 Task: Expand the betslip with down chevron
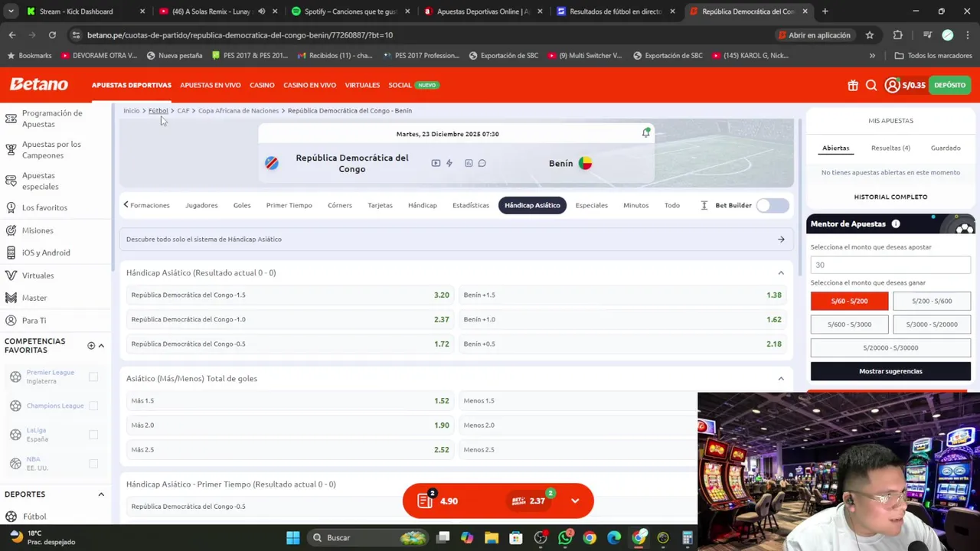click(x=575, y=501)
